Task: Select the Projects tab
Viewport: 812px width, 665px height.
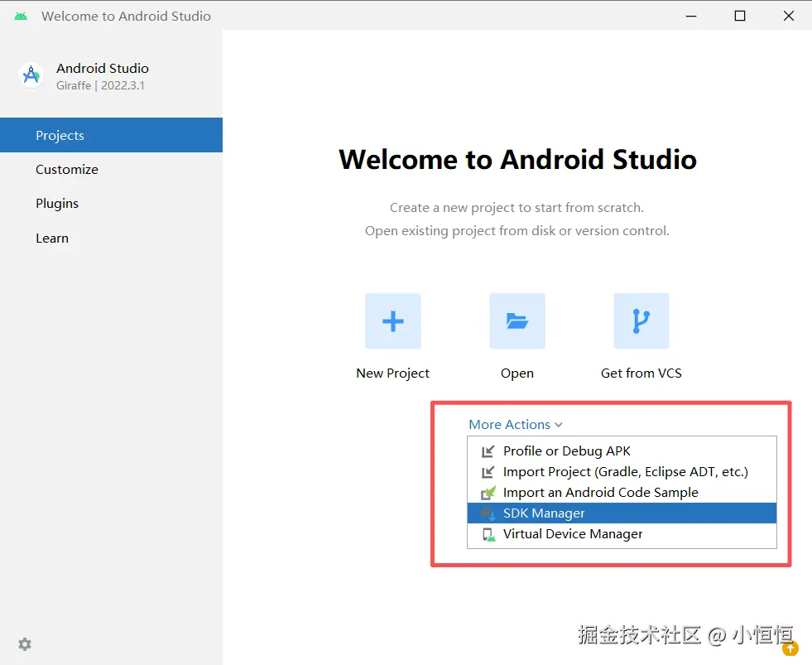Action: click(x=112, y=135)
